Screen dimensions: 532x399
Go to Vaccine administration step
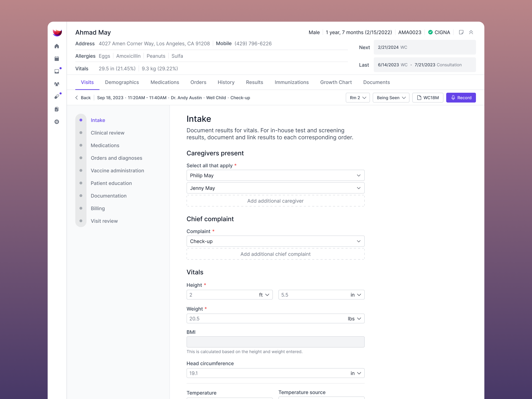coord(117,170)
